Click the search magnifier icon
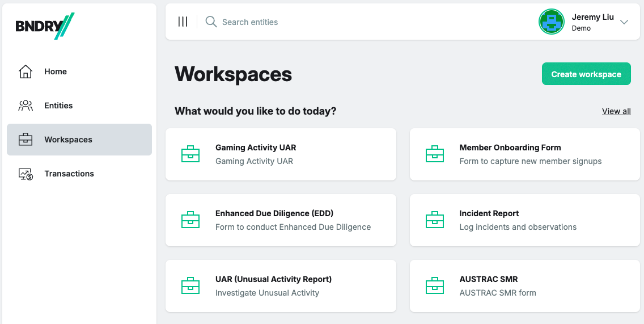This screenshot has height=324, width=644. tap(211, 22)
